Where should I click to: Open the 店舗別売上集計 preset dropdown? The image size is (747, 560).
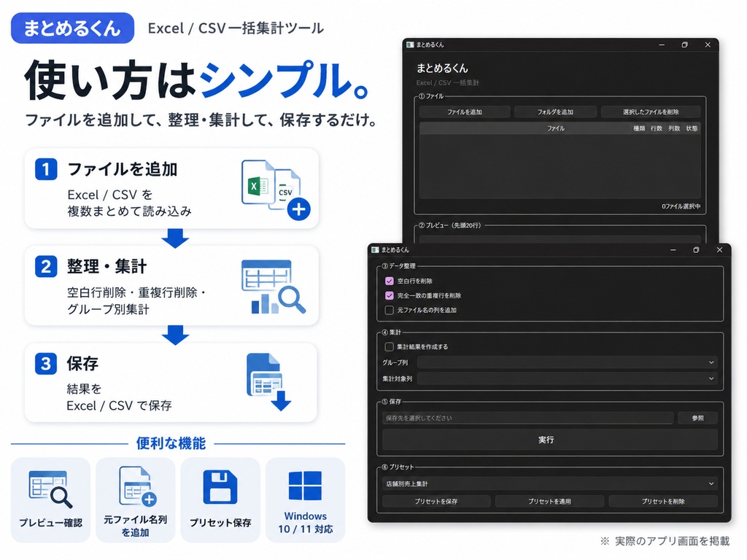click(x=550, y=484)
